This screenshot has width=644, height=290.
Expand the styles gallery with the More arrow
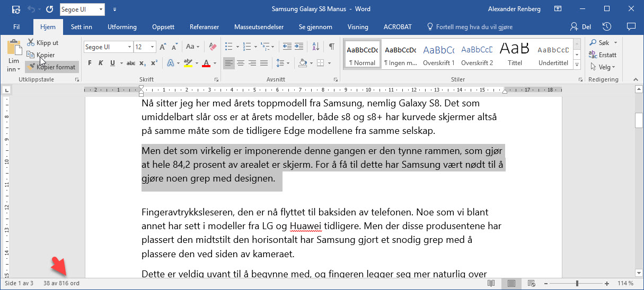(x=577, y=65)
